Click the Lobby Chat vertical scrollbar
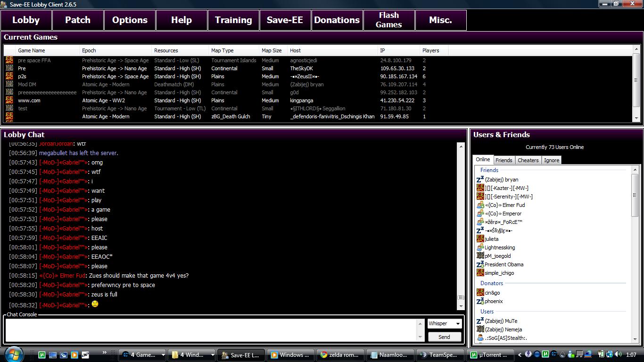The height and width of the screenshot is (362, 644). pyautogui.click(x=461, y=222)
